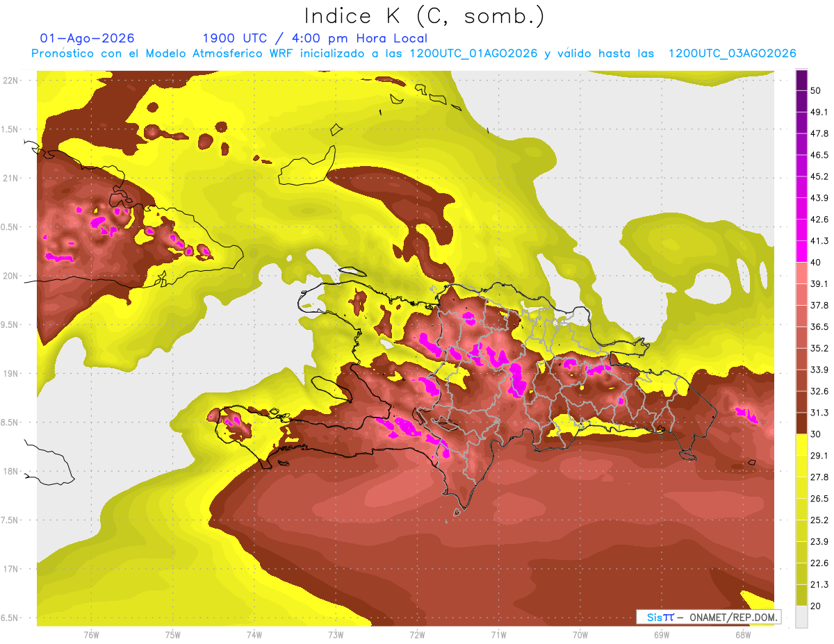The height and width of the screenshot is (644, 834).
Task: Click the 72W longitude label
Action: [417, 634]
